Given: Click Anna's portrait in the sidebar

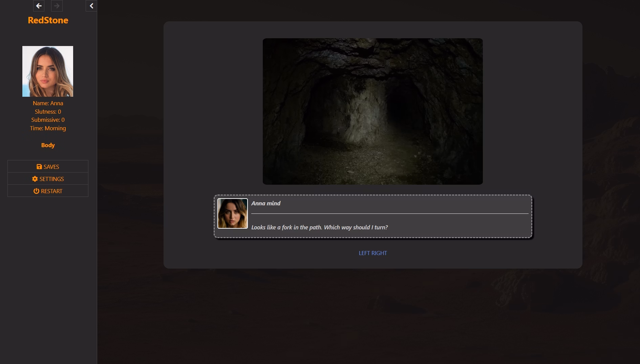Looking at the screenshot, I should [47, 71].
